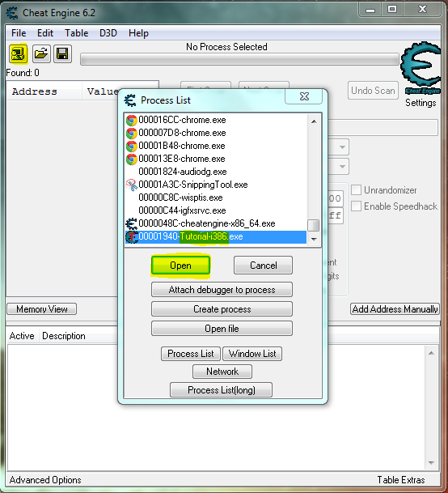Click the address table scrollbar down arrow
Viewport: 448px width, 493px height.
pyautogui.click(x=431, y=462)
